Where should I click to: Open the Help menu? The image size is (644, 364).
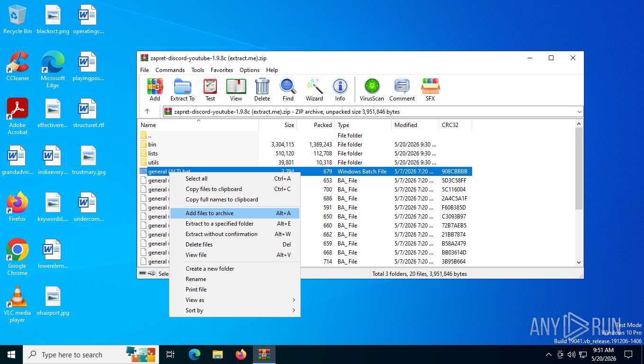point(272,70)
